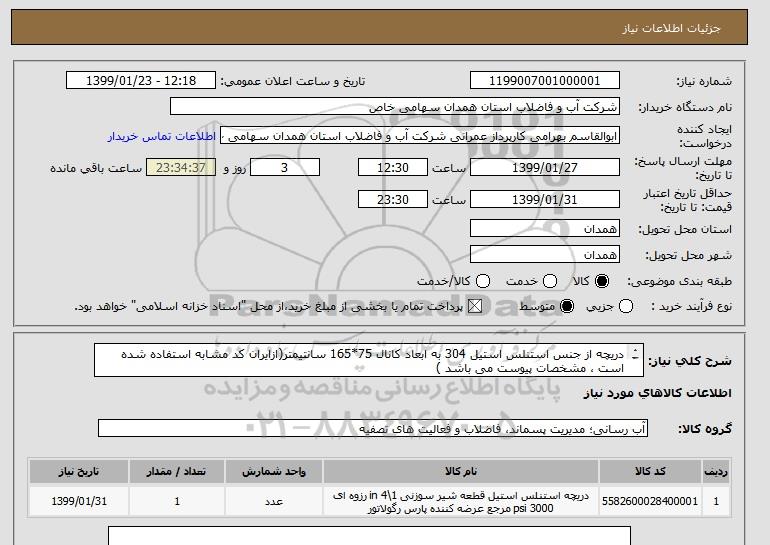Open the اطلاعات تماس خریدار link
The height and width of the screenshot is (545, 770).
point(162,136)
